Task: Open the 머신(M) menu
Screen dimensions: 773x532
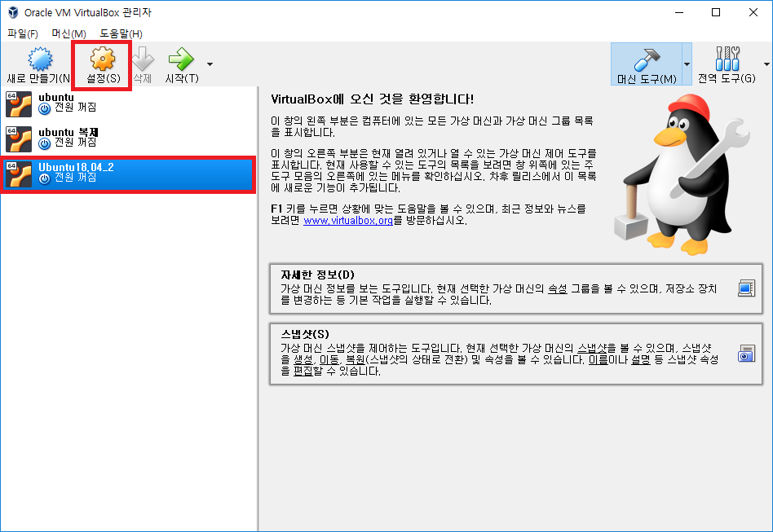Action: coord(69,34)
